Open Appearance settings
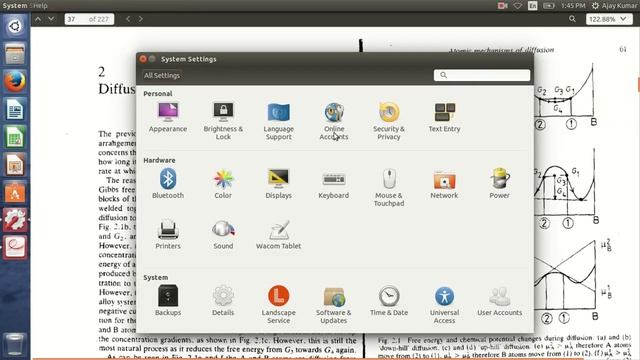This screenshot has height=360, width=640. [168, 117]
